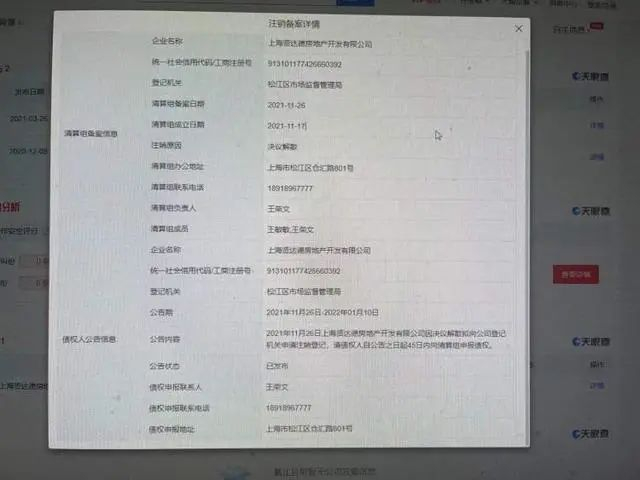
Task: Open the second 详情 link below the first one
Action: (597, 157)
